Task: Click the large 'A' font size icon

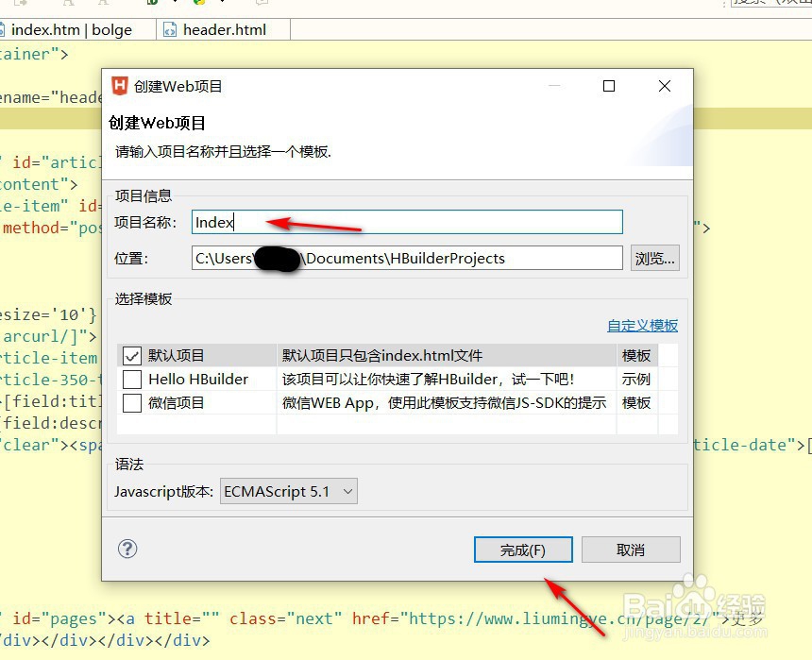Action: click(67, 4)
